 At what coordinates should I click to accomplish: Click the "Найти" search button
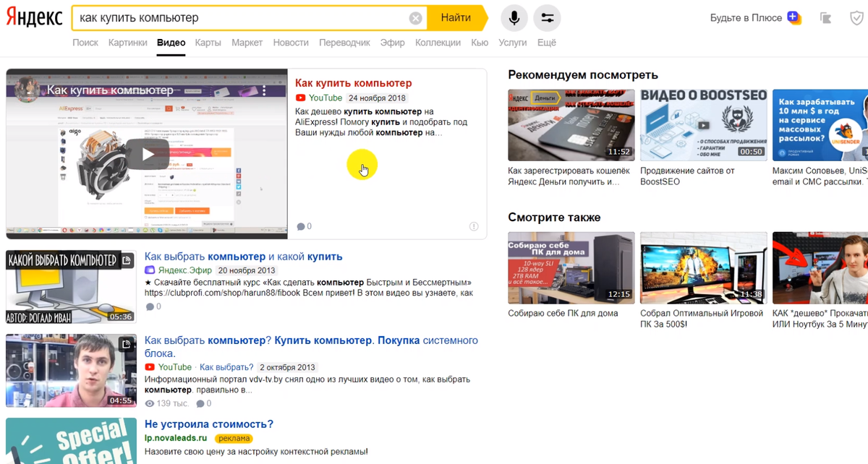click(456, 18)
